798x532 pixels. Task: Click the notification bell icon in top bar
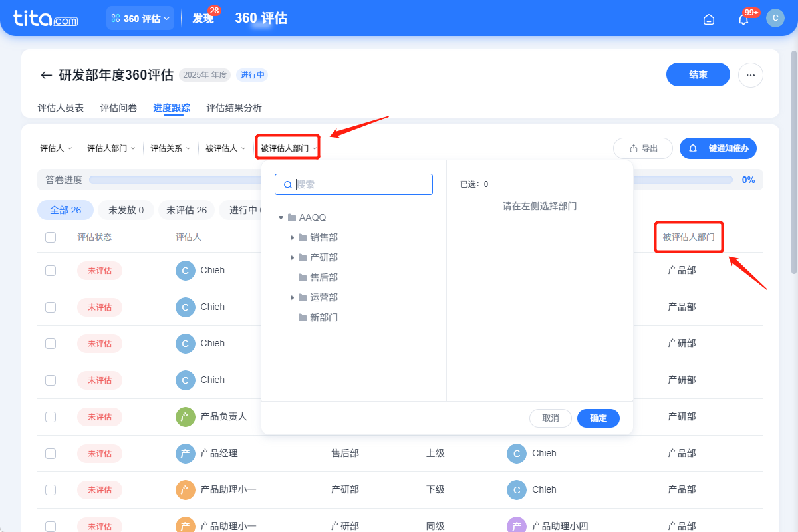[743, 19]
